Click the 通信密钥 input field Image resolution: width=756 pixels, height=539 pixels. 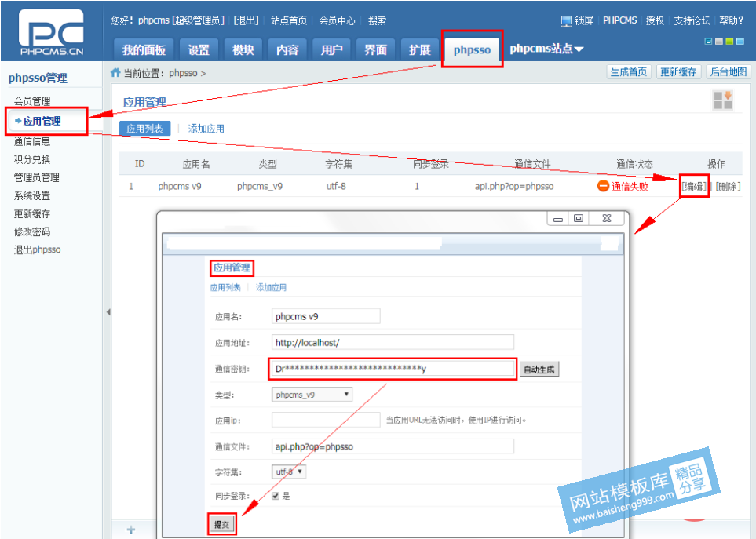coord(393,369)
